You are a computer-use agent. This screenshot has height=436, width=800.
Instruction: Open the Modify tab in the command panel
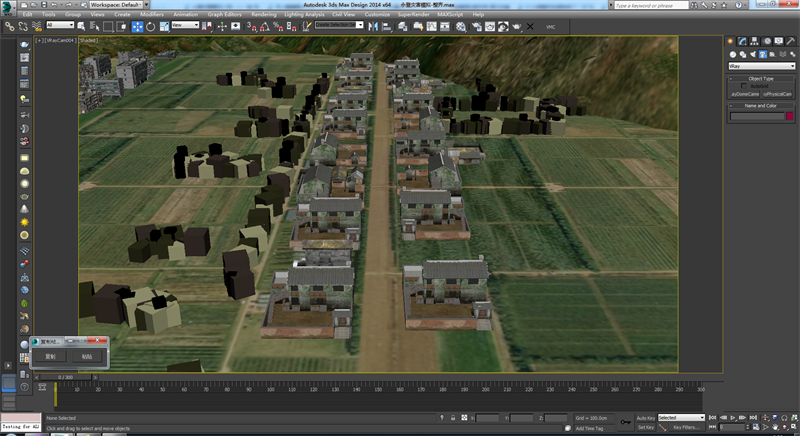741,41
